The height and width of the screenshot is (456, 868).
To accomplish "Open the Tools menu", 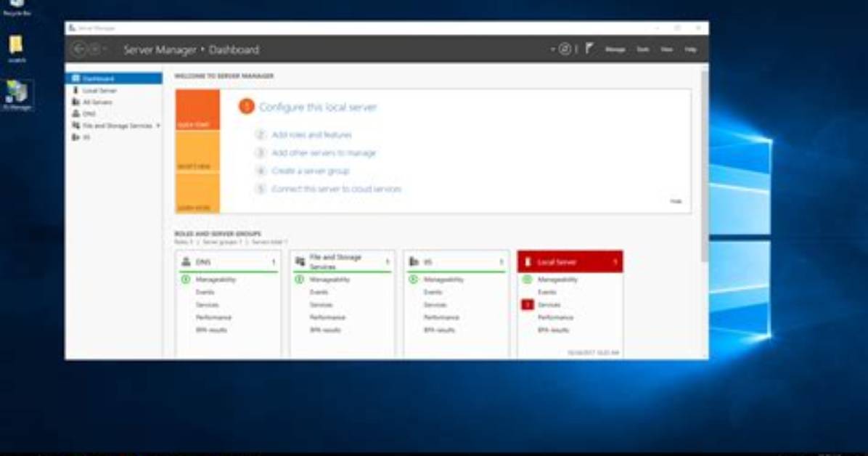I will [643, 49].
